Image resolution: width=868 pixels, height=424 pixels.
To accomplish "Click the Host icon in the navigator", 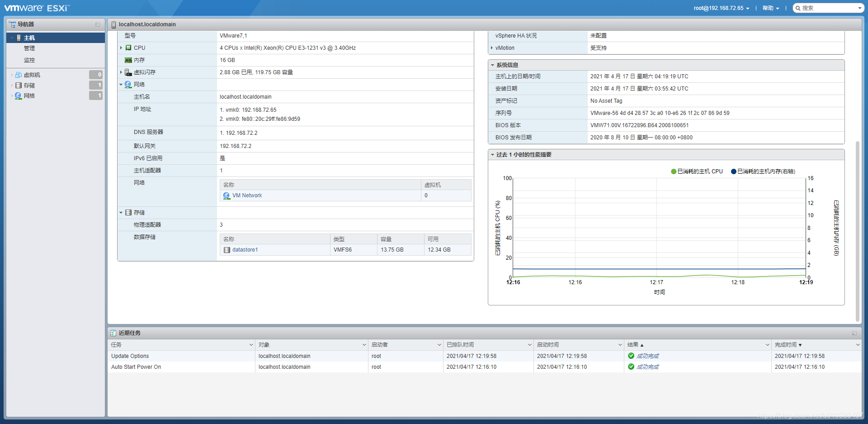I will tap(19, 38).
